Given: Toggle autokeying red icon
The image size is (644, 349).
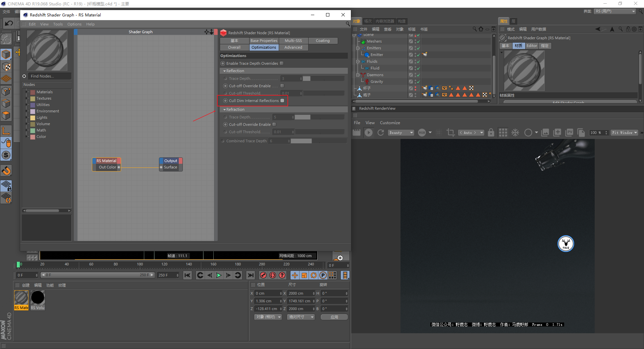Looking at the screenshot, I should coord(273,275).
